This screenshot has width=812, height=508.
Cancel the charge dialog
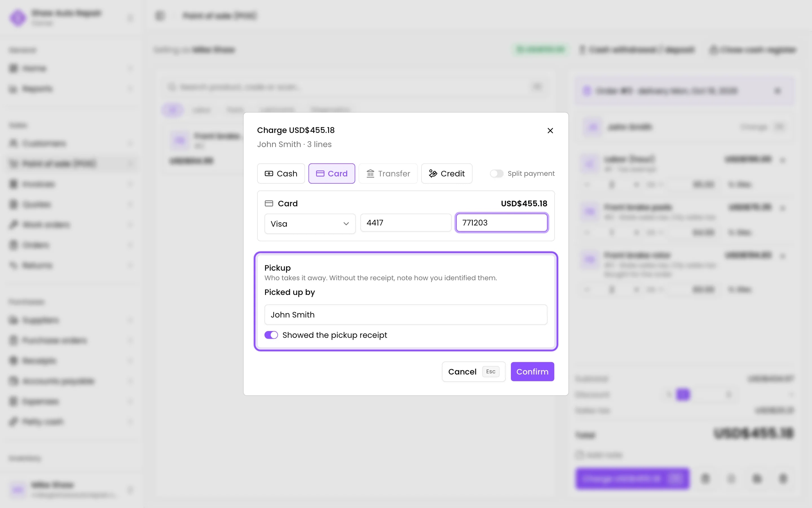click(x=473, y=372)
